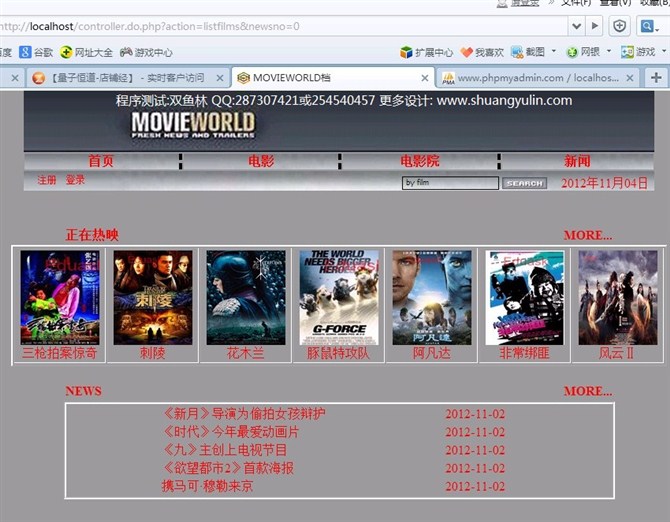
Task: Click the 网银 toolbar icon
Action: 583,52
